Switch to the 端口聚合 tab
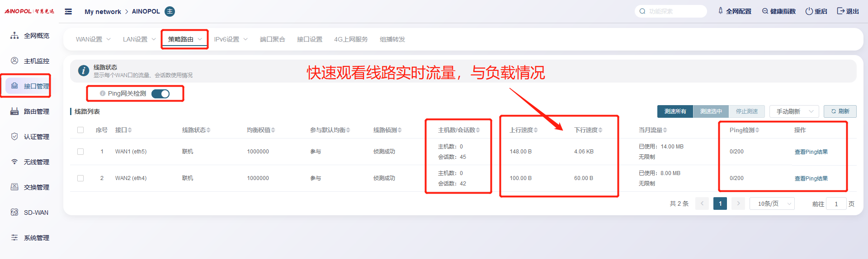This screenshot has height=259, width=868. point(272,40)
